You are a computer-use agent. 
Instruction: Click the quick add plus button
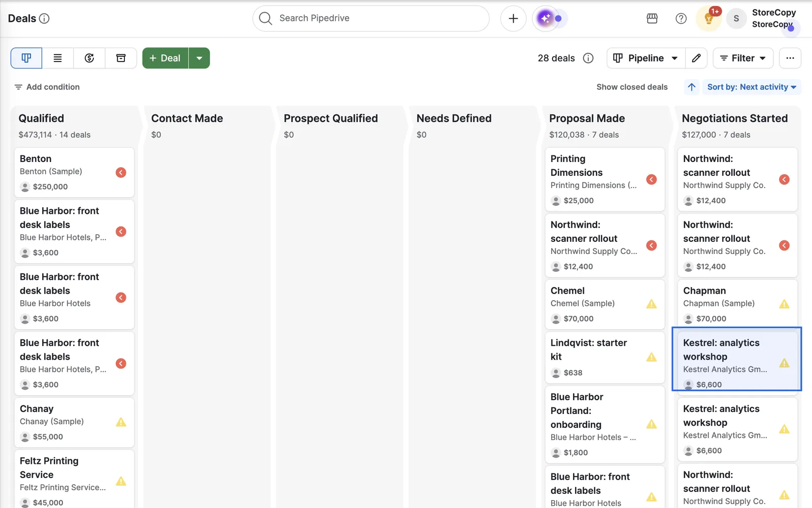pos(513,18)
